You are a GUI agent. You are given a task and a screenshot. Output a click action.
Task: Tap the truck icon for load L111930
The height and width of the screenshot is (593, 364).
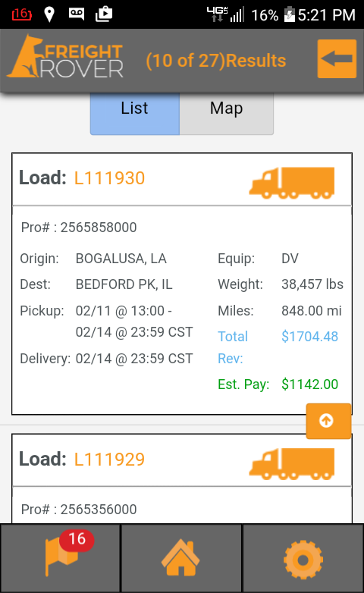tap(292, 183)
